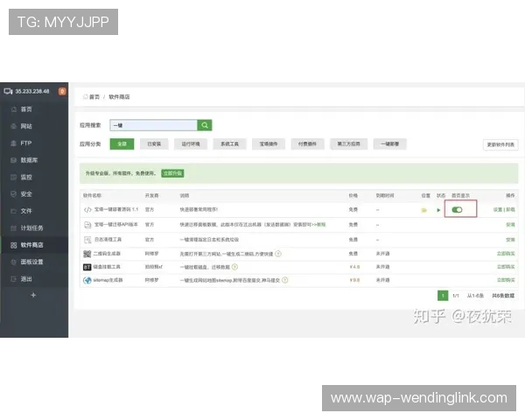
Task: Click 卸载 for 宝塔一键部署源码
Action: (510, 210)
